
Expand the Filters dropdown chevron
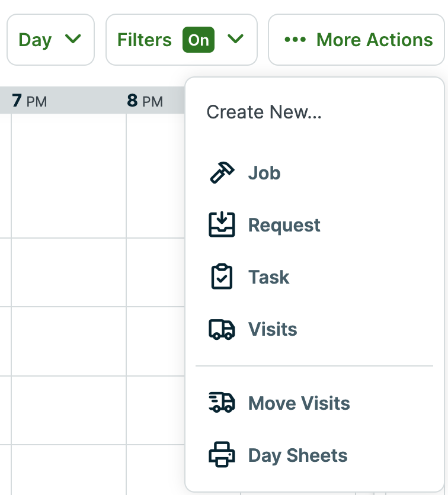click(x=236, y=40)
